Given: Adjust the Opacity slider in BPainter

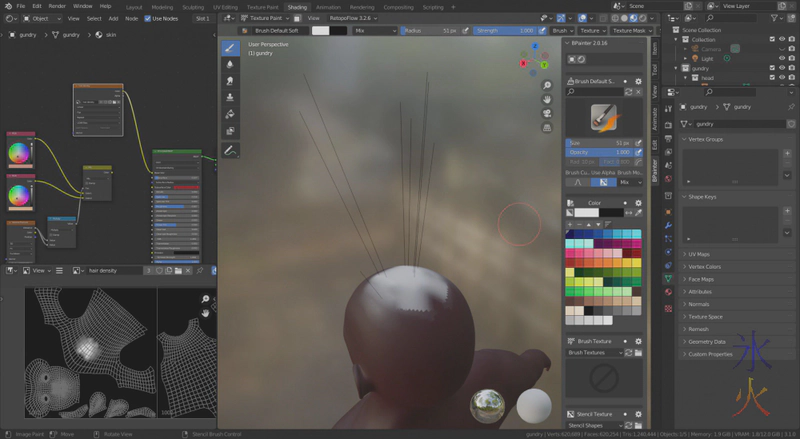Looking at the screenshot, I should (x=599, y=152).
